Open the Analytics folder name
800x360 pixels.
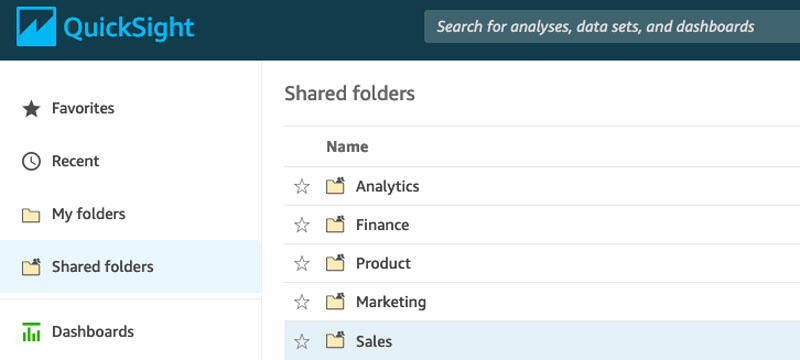(388, 187)
